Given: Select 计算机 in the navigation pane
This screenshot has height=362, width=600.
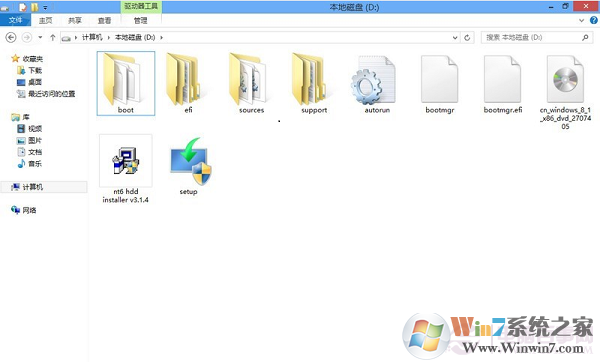Looking at the screenshot, I should (44, 187).
